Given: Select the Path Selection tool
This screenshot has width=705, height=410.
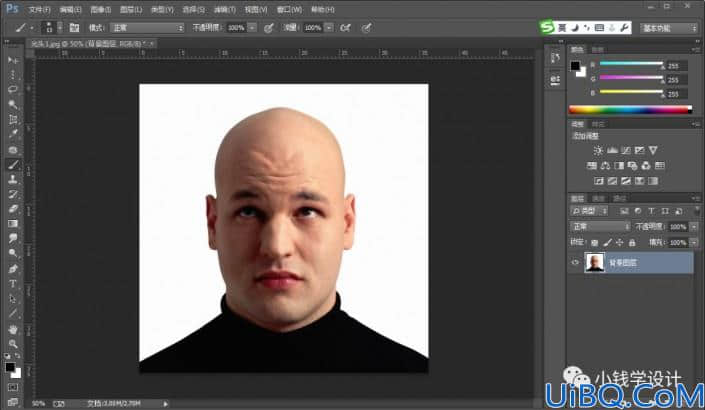Looking at the screenshot, I should coord(13,299).
